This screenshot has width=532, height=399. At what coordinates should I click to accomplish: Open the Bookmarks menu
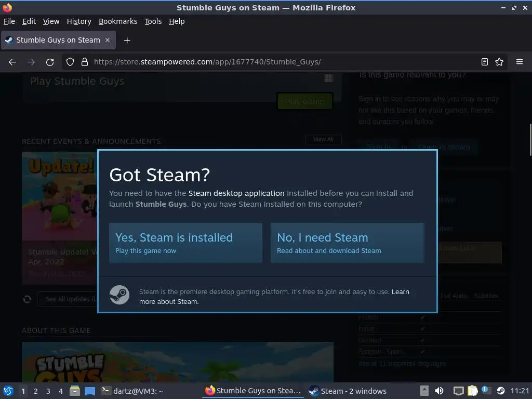click(118, 21)
